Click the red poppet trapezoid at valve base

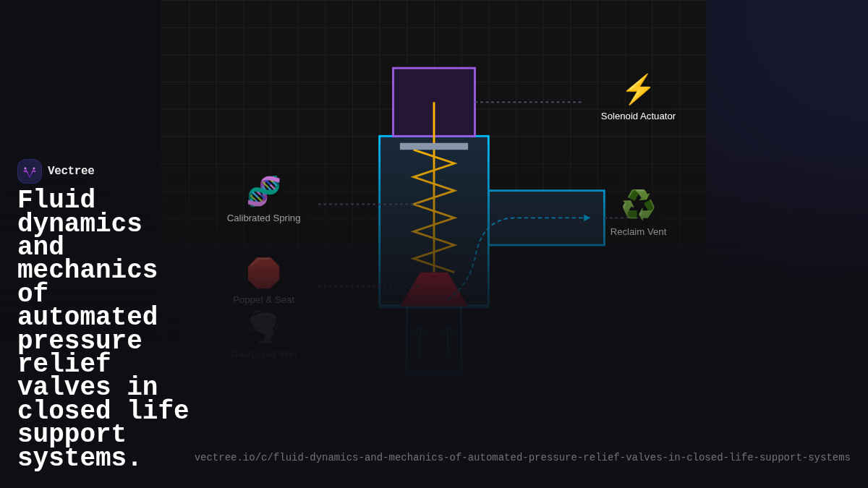[x=434, y=289]
